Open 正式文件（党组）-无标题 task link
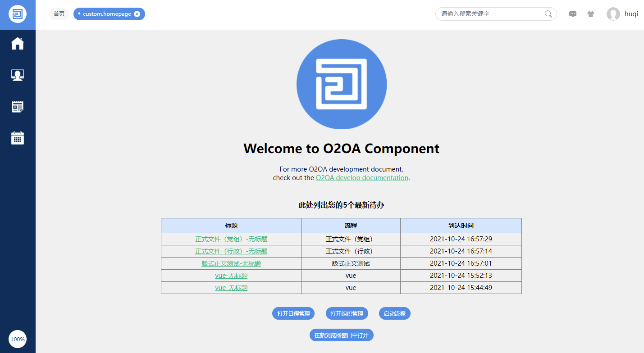This screenshot has width=644, height=353. click(x=231, y=239)
